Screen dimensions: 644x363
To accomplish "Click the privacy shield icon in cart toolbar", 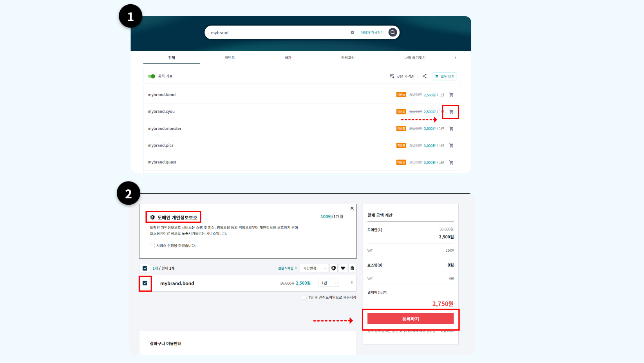I will coord(333,268).
